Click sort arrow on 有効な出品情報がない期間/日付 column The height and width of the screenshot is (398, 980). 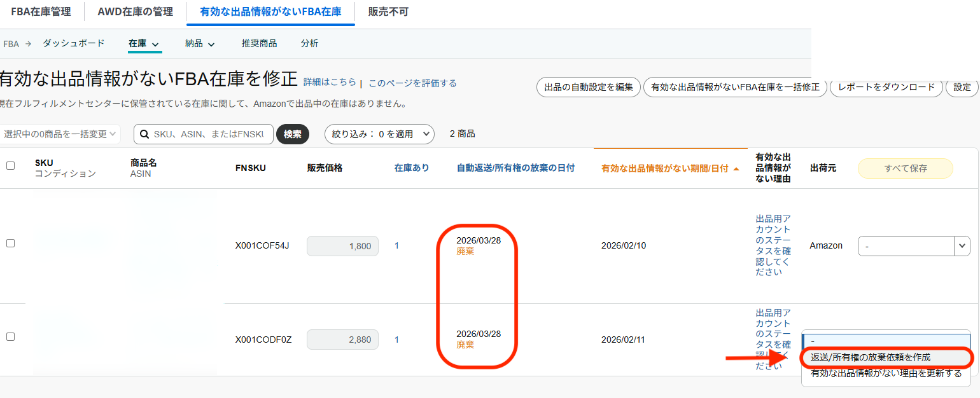[x=736, y=168]
